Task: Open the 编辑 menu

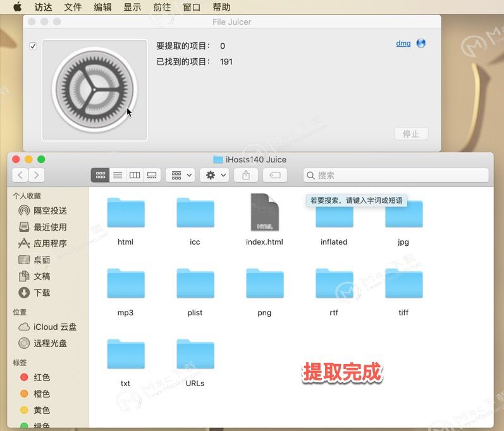Action: tap(102, 7)
